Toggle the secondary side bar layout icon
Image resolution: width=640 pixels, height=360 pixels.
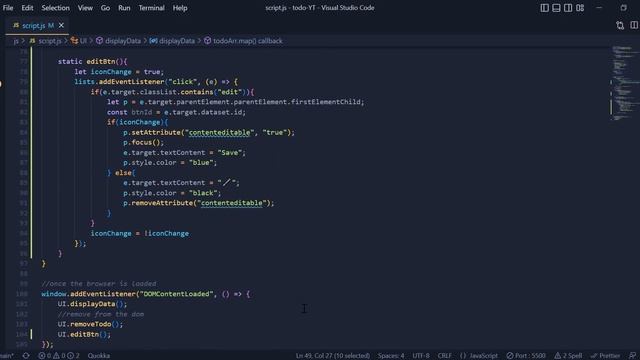(568, 8)
